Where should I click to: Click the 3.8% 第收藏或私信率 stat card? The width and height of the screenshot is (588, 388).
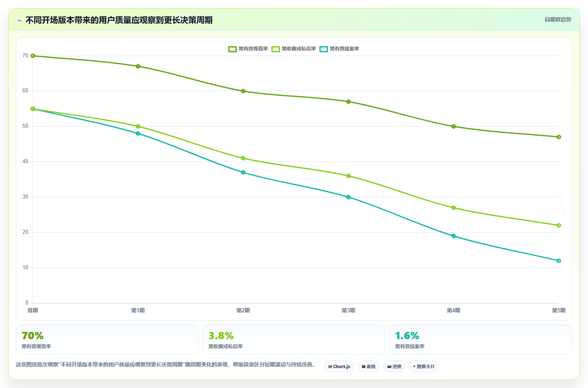294,340
